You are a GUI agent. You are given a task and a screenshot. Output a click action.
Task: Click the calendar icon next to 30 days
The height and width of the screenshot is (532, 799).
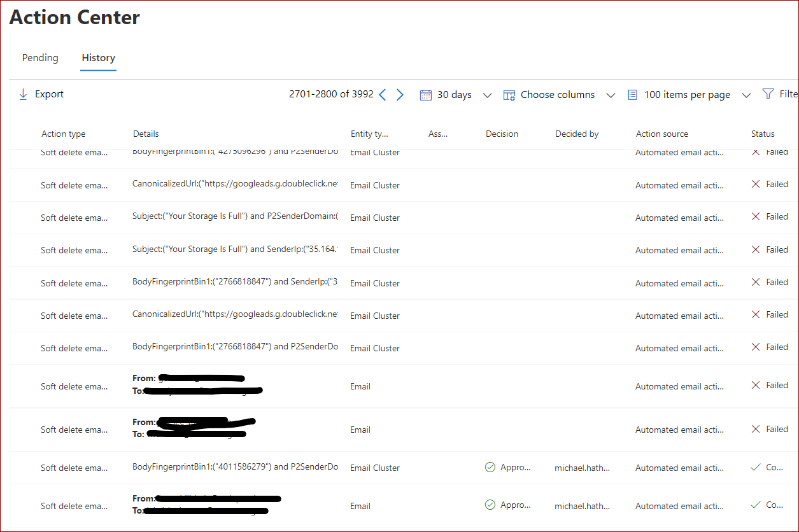[x=425, y=94]
